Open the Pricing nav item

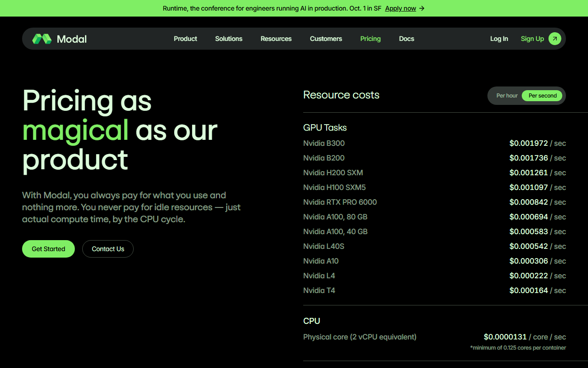(x=370, y=39)
